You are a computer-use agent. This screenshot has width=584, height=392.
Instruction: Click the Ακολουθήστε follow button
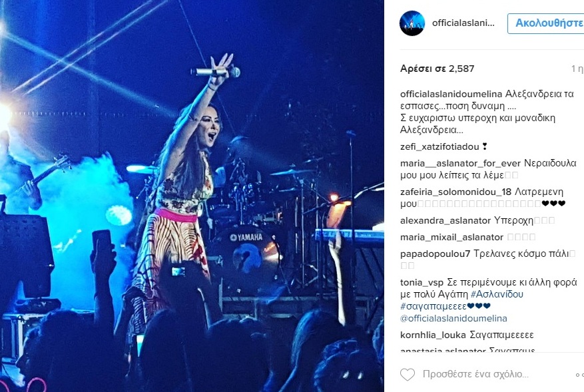[546, 23]
